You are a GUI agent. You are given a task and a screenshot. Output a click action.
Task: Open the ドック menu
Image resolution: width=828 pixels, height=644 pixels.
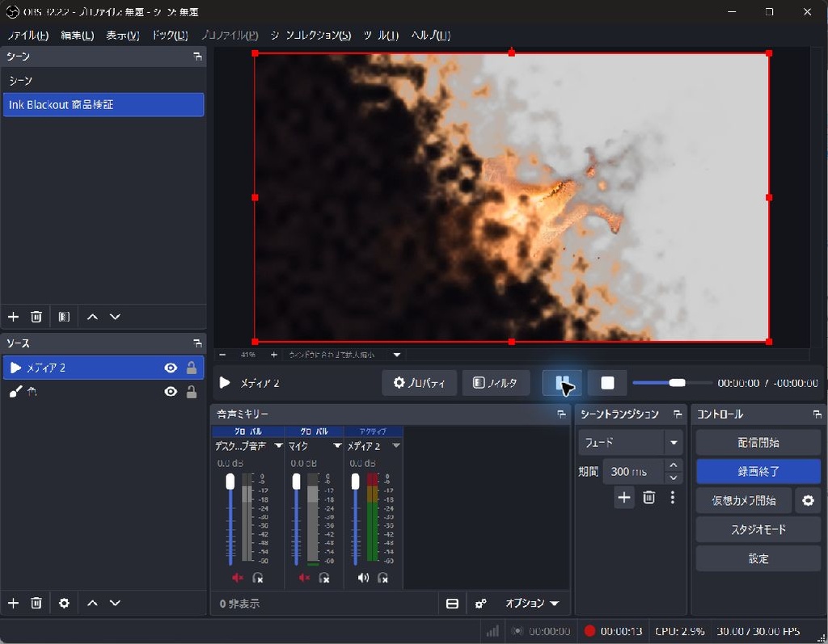point(170,36)
